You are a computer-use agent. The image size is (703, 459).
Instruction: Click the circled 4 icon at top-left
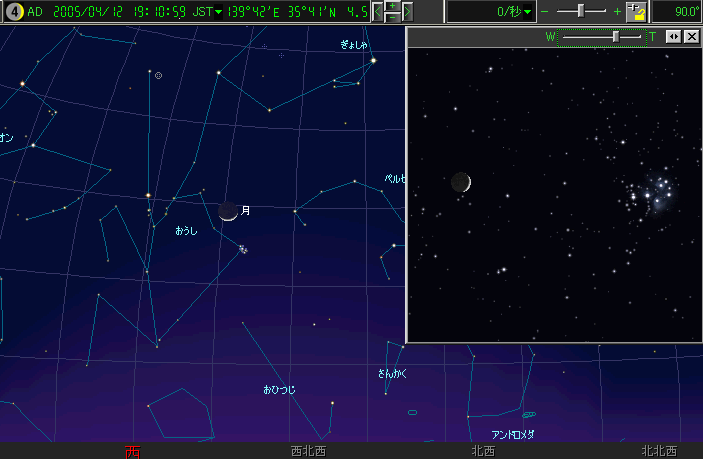13,12
